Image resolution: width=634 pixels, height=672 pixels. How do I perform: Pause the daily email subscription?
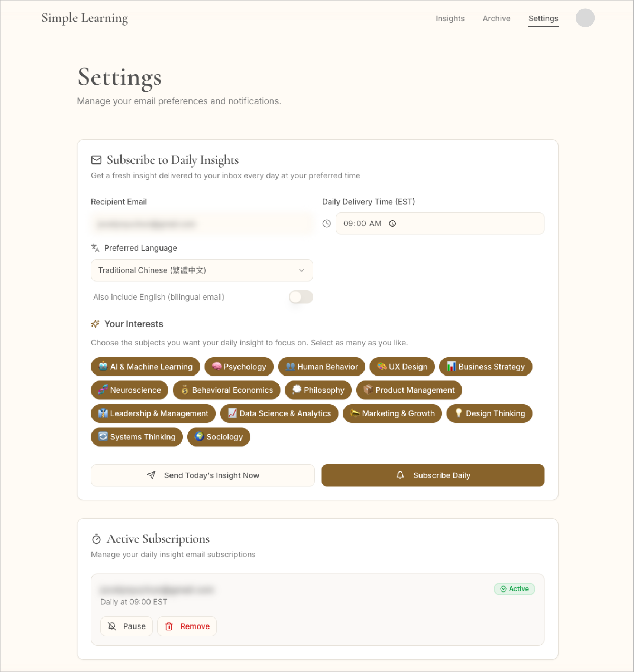tap(126, 626)
